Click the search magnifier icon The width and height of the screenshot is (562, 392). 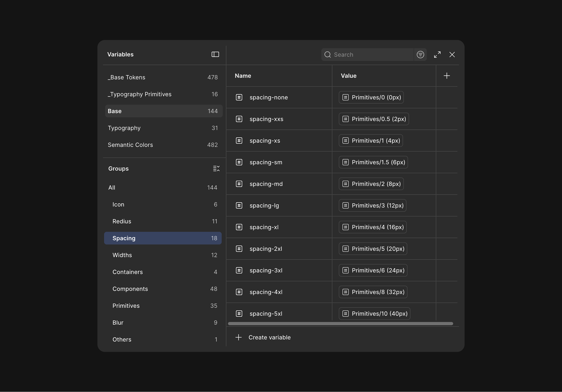328,55
